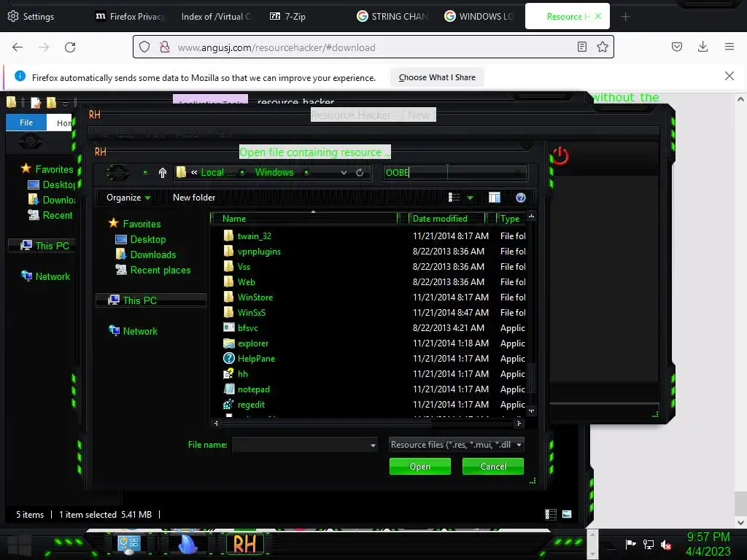
Task: Open Firefox hamburger application menu
Action: click(729, 47)
